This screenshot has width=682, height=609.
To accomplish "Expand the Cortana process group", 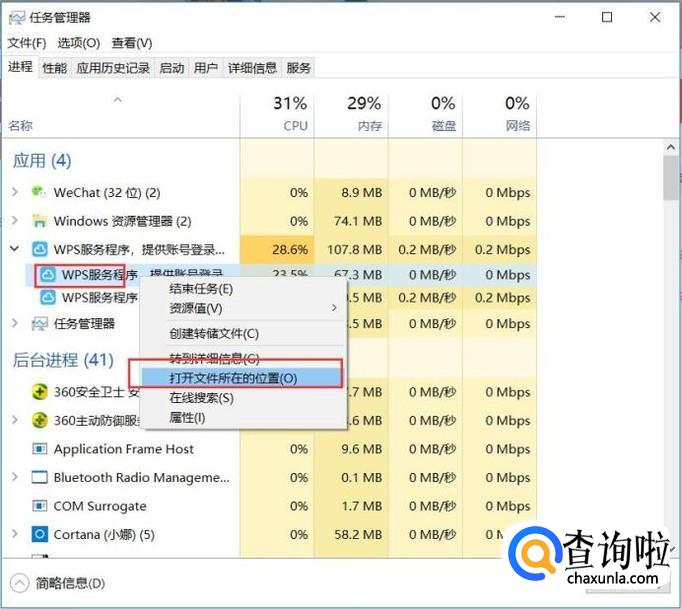I will click(15, 534).
